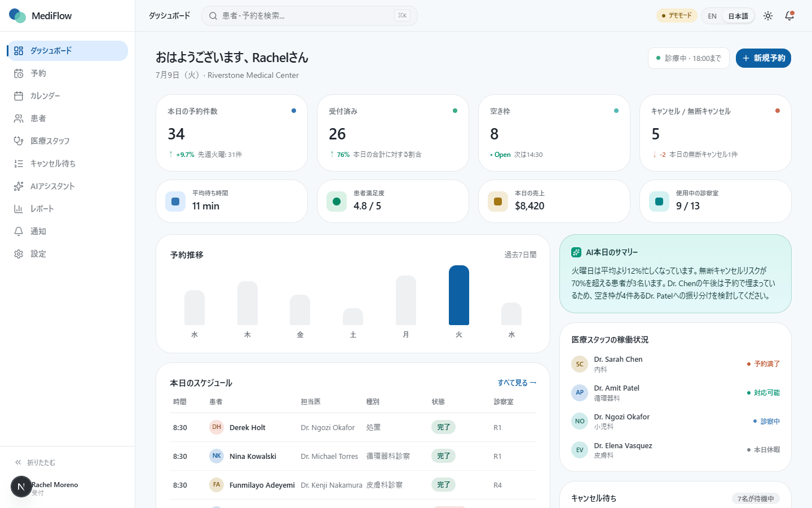The width and height of the screenshot is (812, 508).
Task: Click the 通知 bell icon in sidebar
Action: tap(19, 231)
